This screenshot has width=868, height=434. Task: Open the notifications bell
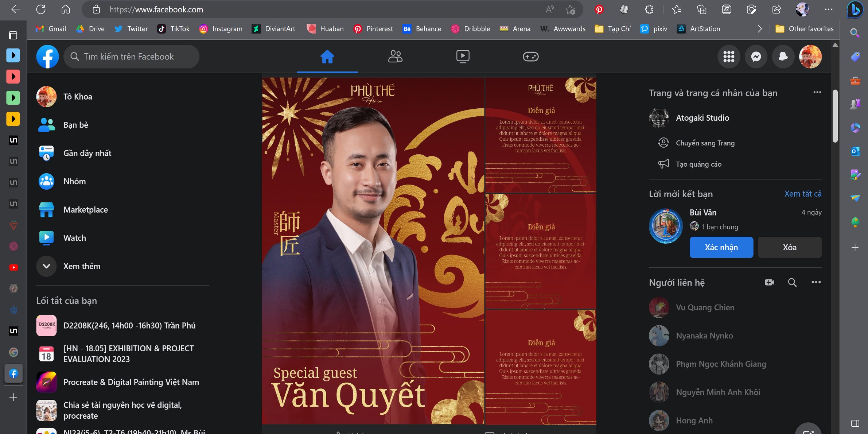[783, 57]
